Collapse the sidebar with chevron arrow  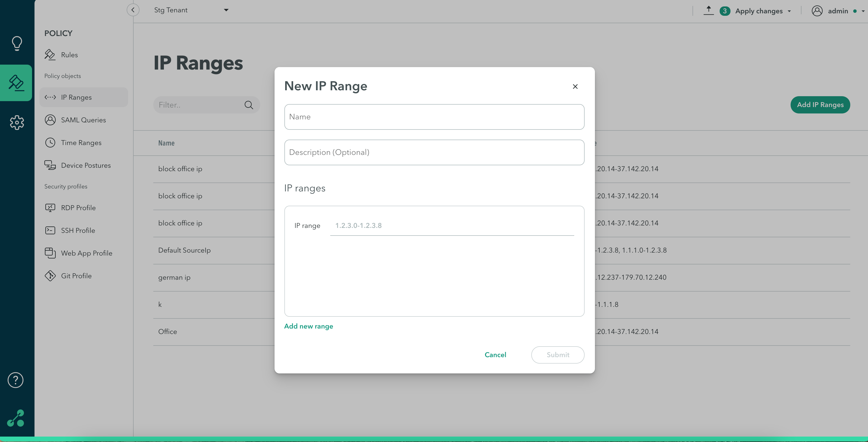[x=133, y=10]
